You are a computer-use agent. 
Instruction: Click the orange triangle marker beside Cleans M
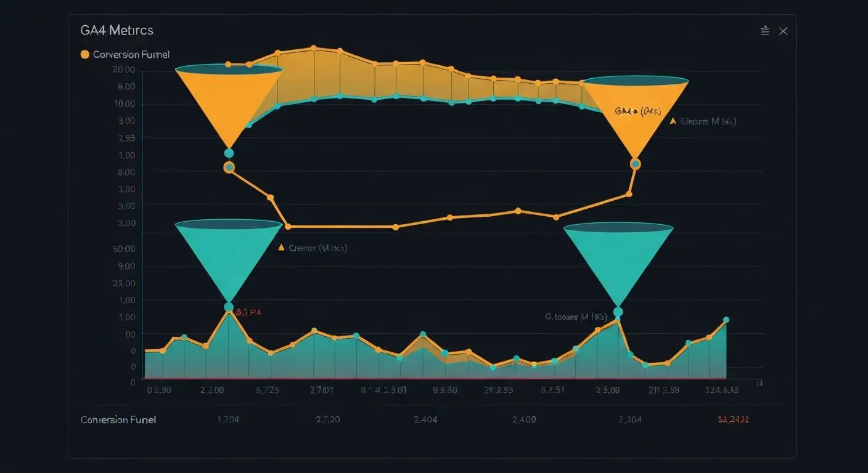(x=673, y=121)
